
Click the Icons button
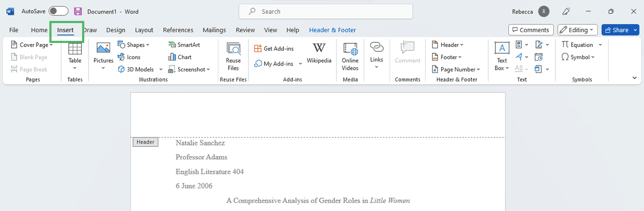pyautogui.click(x=129, y=57)
